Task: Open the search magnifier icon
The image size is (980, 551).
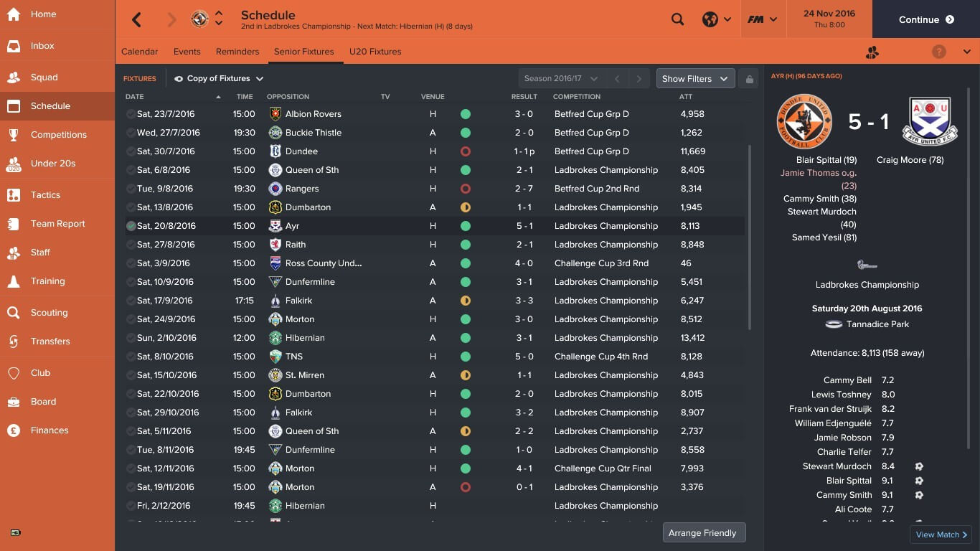Action: 677,19
